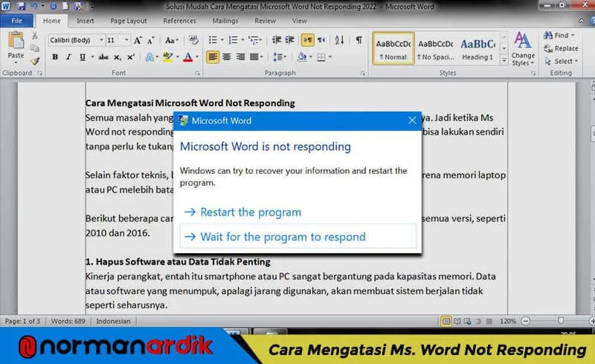The width and height of the screenshot is (595, 364).
Task: Toggle Bold formatting
Action: coord(55,57)
